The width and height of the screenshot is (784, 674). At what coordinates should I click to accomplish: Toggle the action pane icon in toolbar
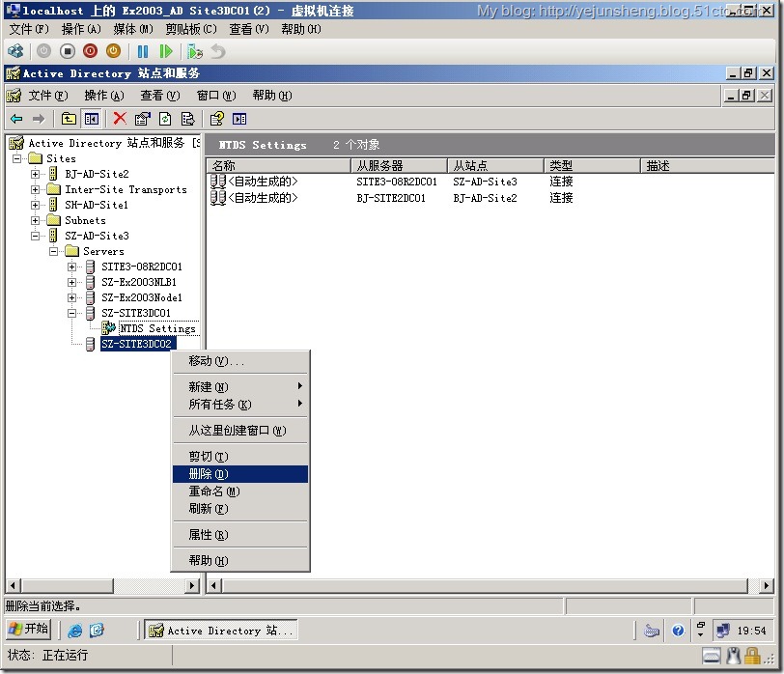pyautogui.click(x=239, y=119)
